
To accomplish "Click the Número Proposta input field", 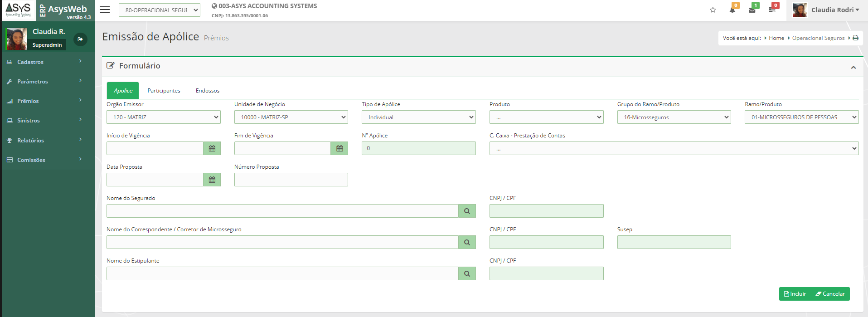I will click(291, 180).
